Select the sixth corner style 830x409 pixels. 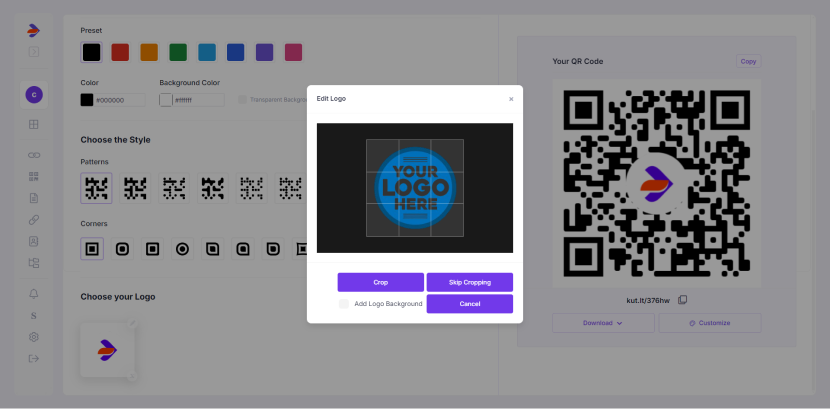coord(243,249)
